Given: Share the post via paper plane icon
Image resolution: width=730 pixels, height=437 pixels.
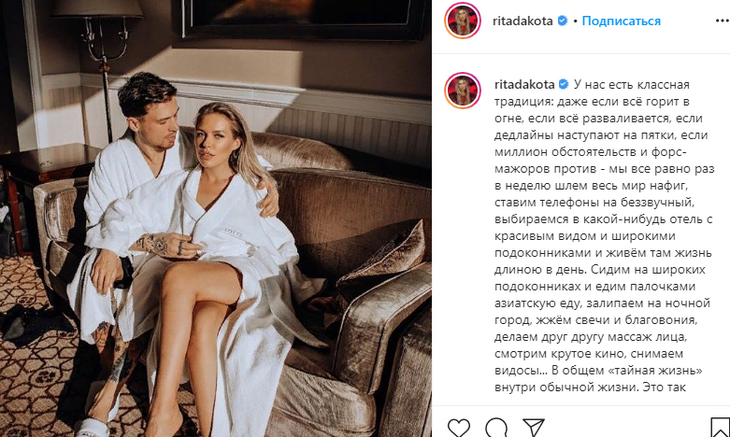Looking at the screenshot, I should coord(534,427).
